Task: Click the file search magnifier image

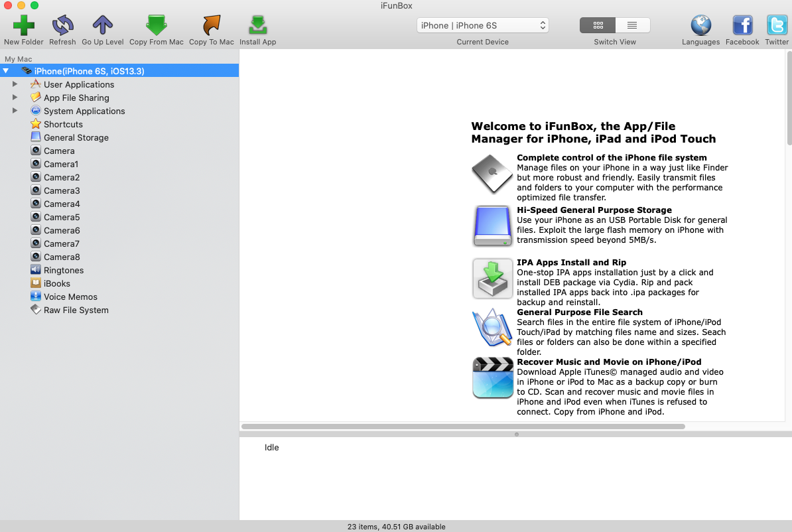Action: [x=492, y=328]
